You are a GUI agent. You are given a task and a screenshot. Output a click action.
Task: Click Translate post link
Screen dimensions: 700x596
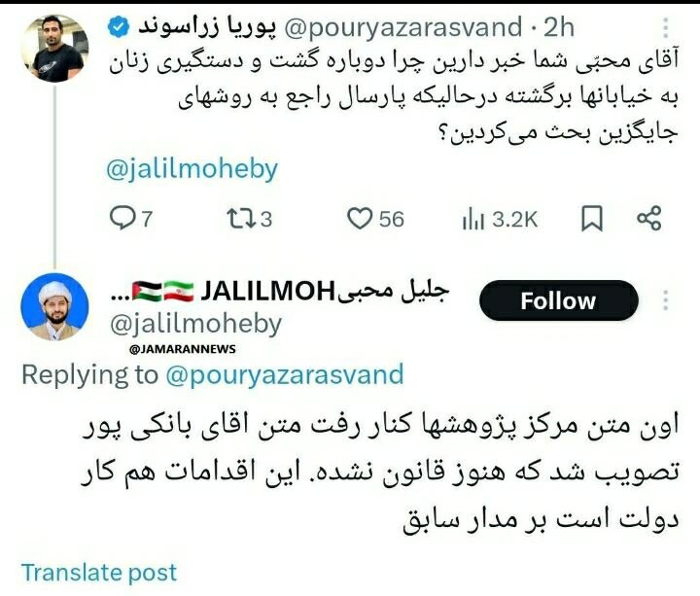click(99, 573)
